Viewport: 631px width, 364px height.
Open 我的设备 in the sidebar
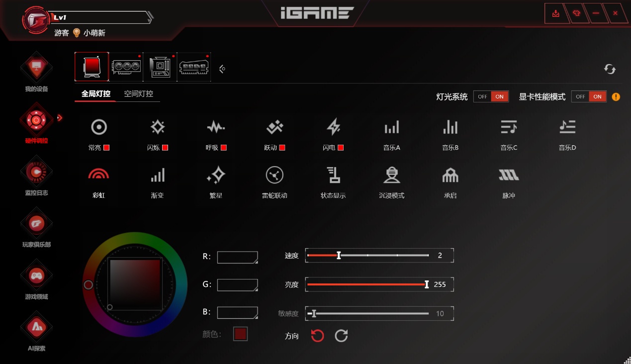point(36,72)
